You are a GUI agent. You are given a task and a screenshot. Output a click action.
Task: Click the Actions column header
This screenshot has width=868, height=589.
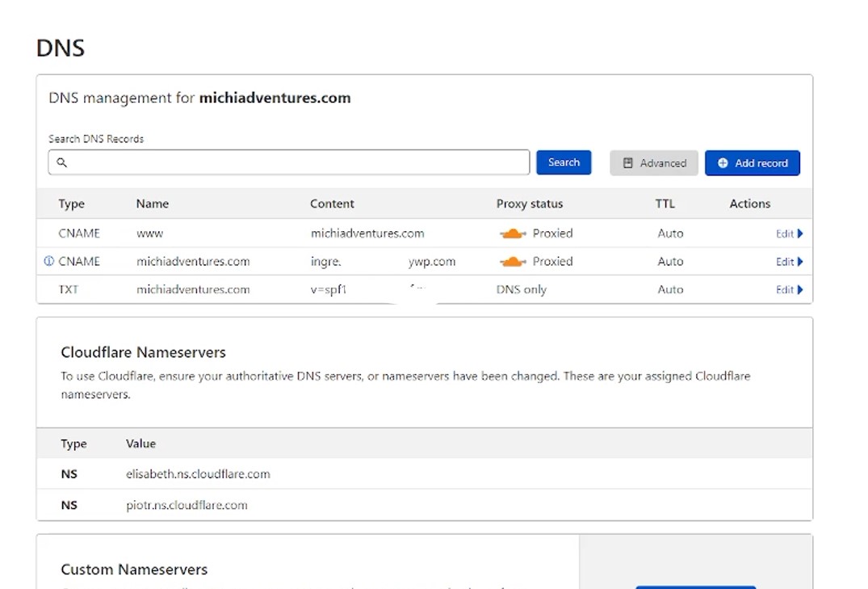[749, 204]
